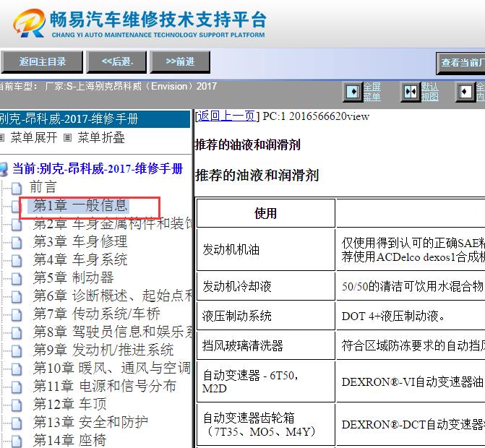Open the 默认视图 link
485x448 pixels.
(429, 92)
